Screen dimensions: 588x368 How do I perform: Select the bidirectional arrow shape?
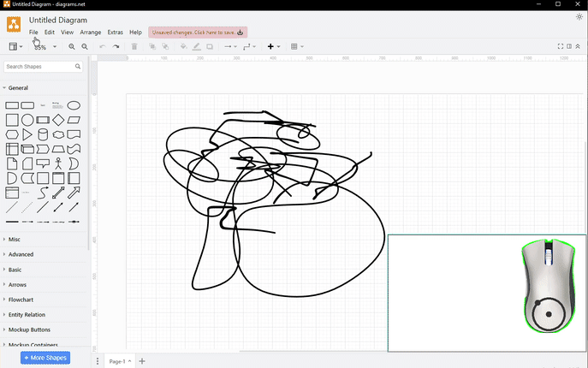tap(58, 193)
